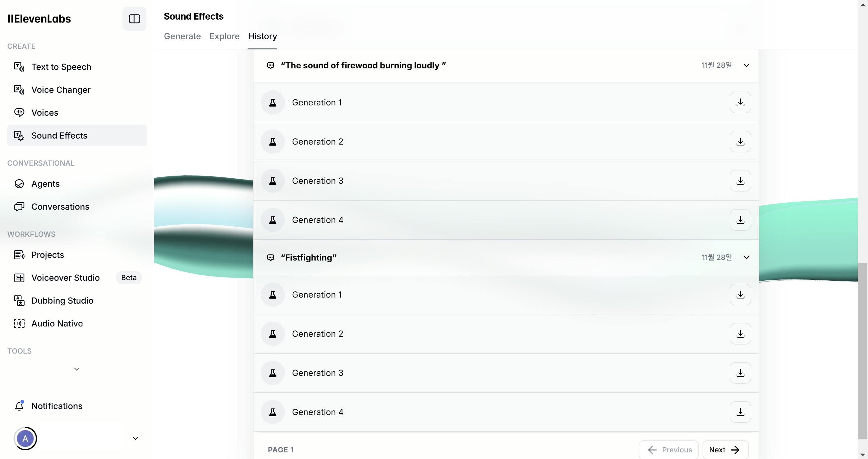This screenshot has height=459, width=868.
Task: Collapse the firewood burning history entry
Action: coord(746,65)
